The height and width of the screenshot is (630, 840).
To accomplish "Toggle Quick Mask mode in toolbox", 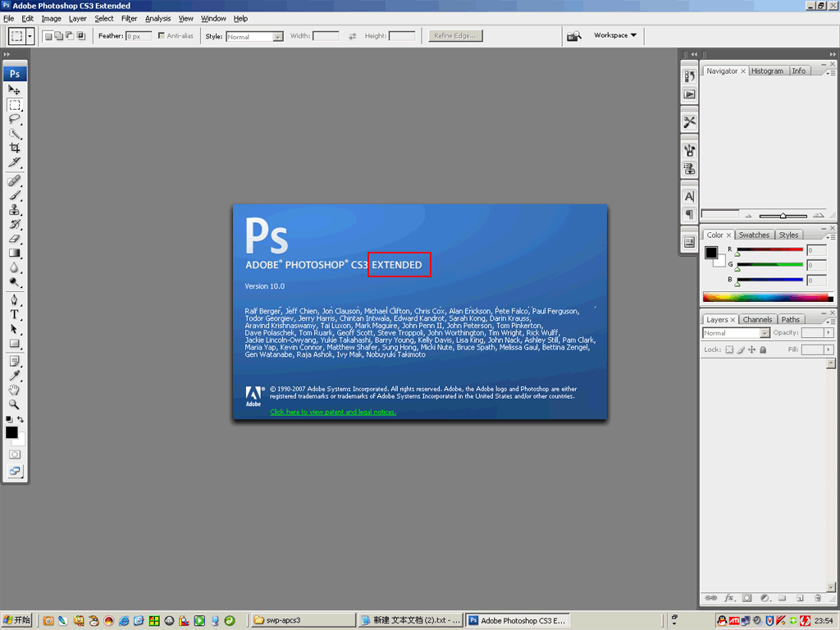I will (15, 454).
